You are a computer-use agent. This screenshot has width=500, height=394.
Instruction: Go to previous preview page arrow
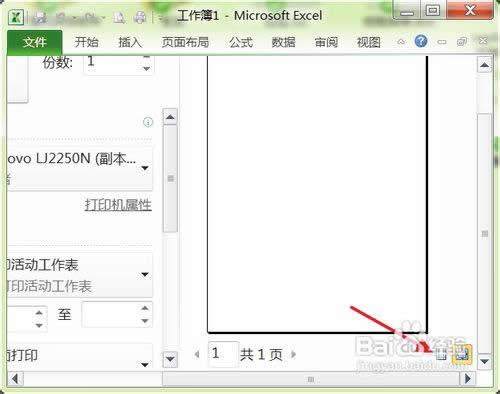tap(197, 354)
